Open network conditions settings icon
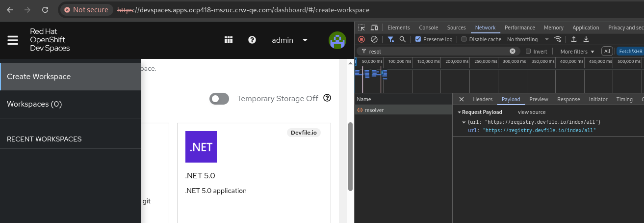 click(x=558, y=39)
